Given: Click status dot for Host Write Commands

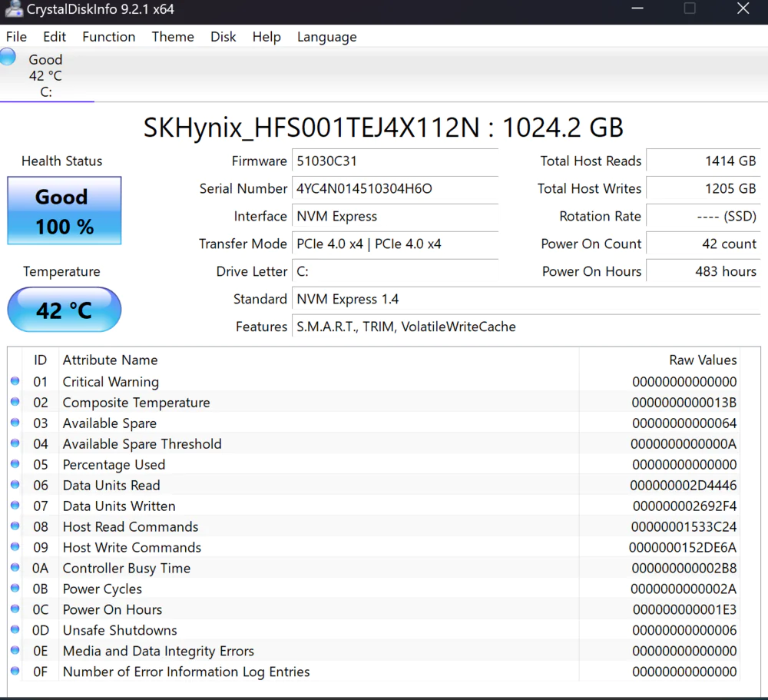Looking at the screenshot, I should tap(15, 546).
